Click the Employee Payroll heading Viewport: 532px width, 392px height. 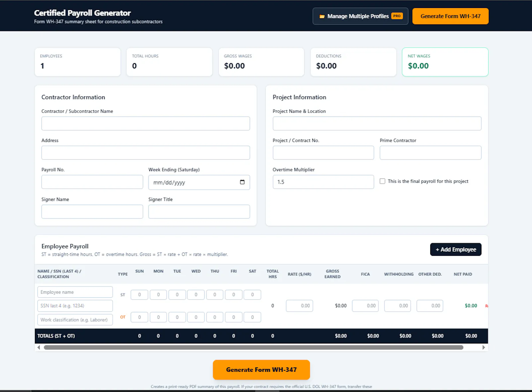click(65, 246)
